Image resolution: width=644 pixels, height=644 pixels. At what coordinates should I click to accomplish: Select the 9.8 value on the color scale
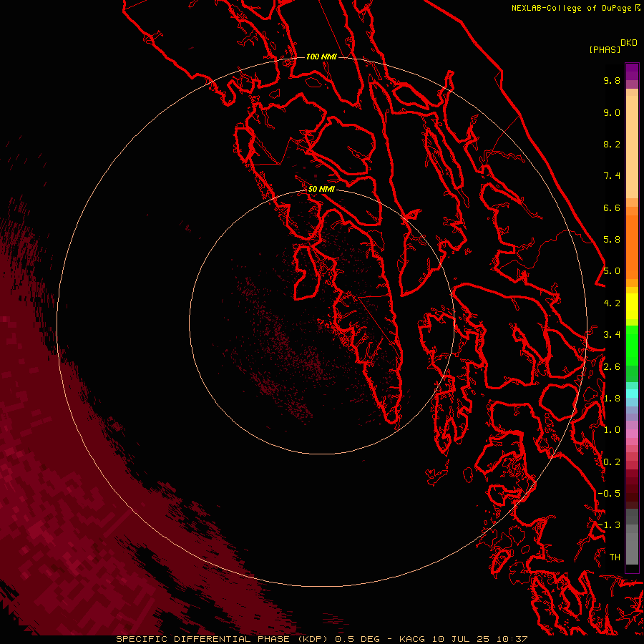click(612, 80)
